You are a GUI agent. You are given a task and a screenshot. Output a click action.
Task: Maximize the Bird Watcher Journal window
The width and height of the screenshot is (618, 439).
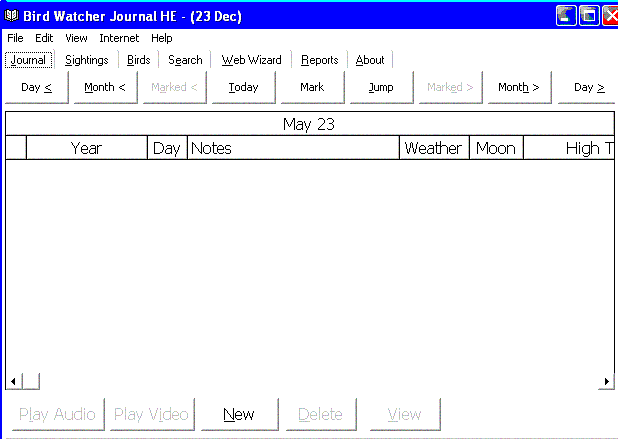(589, 16)
